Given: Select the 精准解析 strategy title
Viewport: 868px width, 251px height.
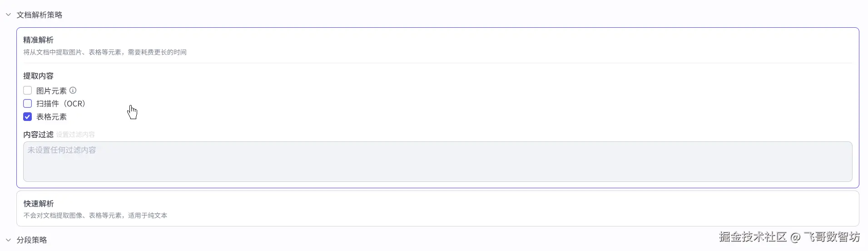Looking at the screenshot, I should (x=39, y=40).
